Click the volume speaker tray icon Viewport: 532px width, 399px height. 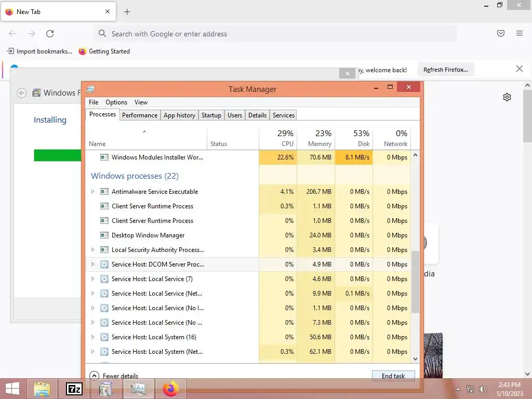483,389
